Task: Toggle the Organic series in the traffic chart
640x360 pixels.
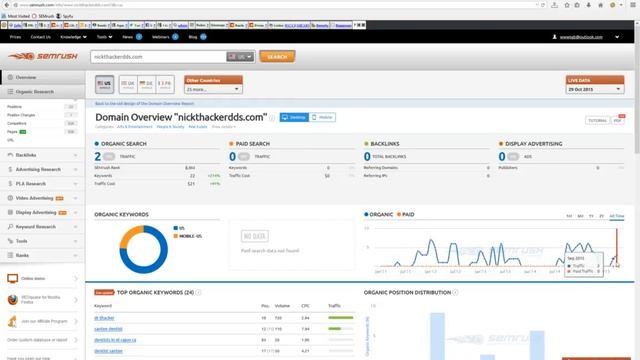Action: tap(378, 214)
